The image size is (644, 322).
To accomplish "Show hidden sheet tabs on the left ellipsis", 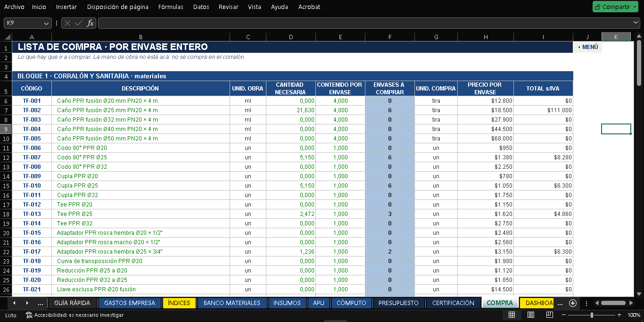I will coord(40,303).
